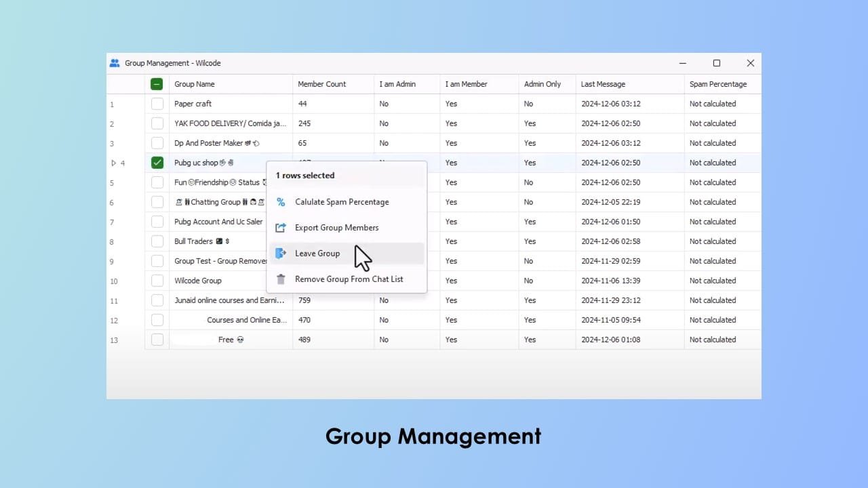
Task: Click the trash icon for Remove Group
Action: 281,279
